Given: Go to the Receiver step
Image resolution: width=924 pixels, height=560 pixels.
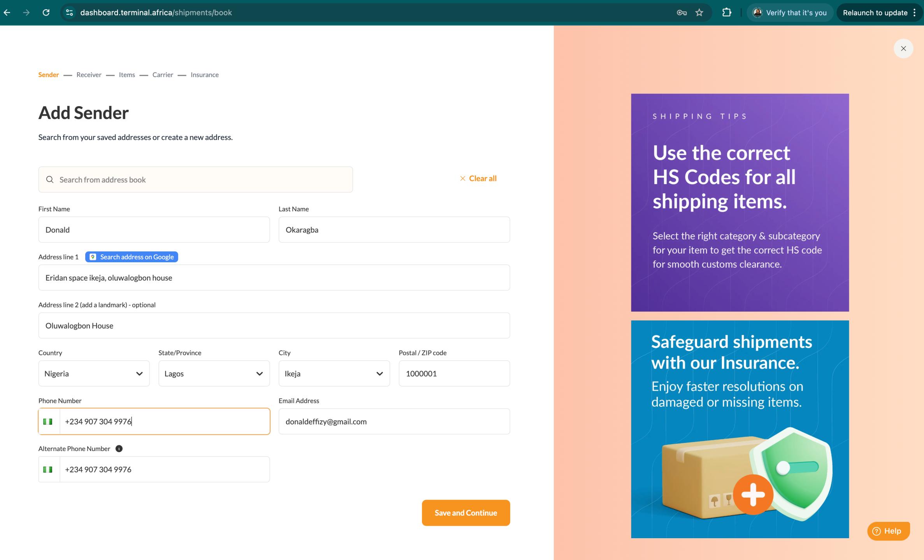Looking at the screenshot, I should 89,75.
